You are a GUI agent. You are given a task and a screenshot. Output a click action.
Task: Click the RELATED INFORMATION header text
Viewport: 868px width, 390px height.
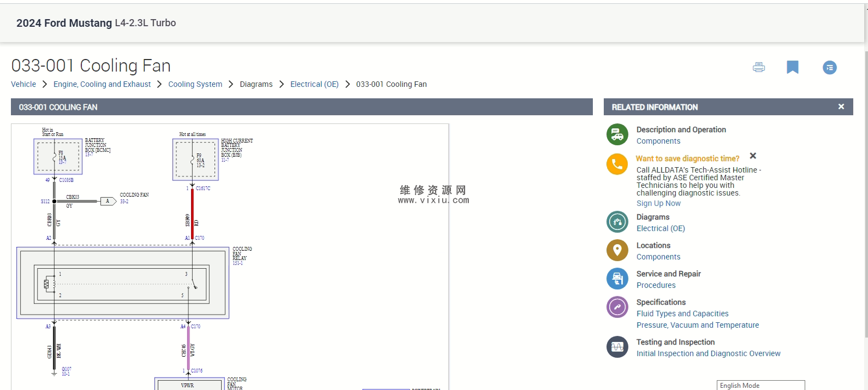tap(655, 107)
